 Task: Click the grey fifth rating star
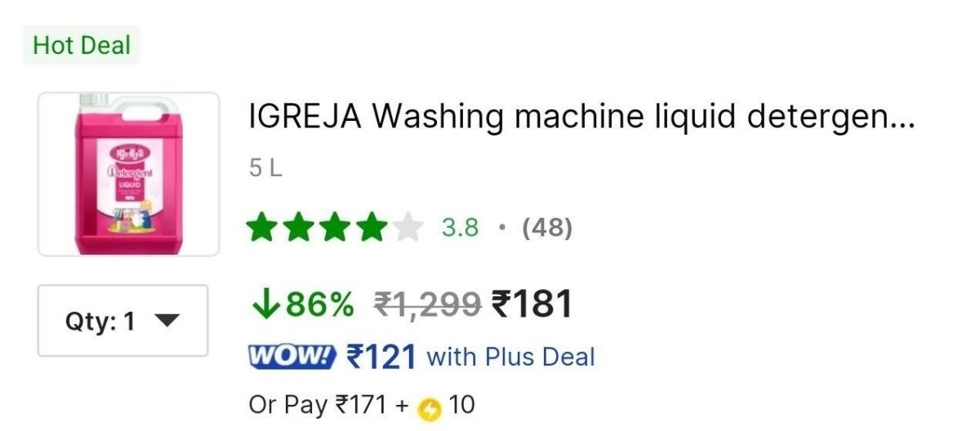408,228
